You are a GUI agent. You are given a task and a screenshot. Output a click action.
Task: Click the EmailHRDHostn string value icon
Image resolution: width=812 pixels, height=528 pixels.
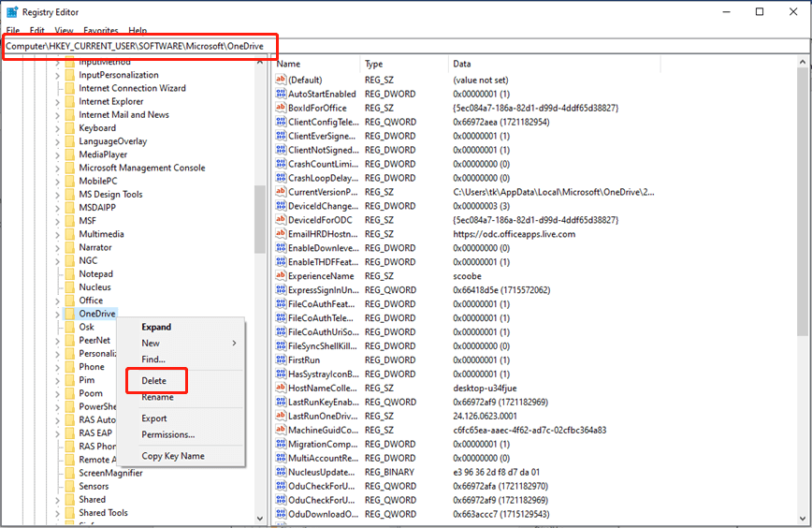281,234
